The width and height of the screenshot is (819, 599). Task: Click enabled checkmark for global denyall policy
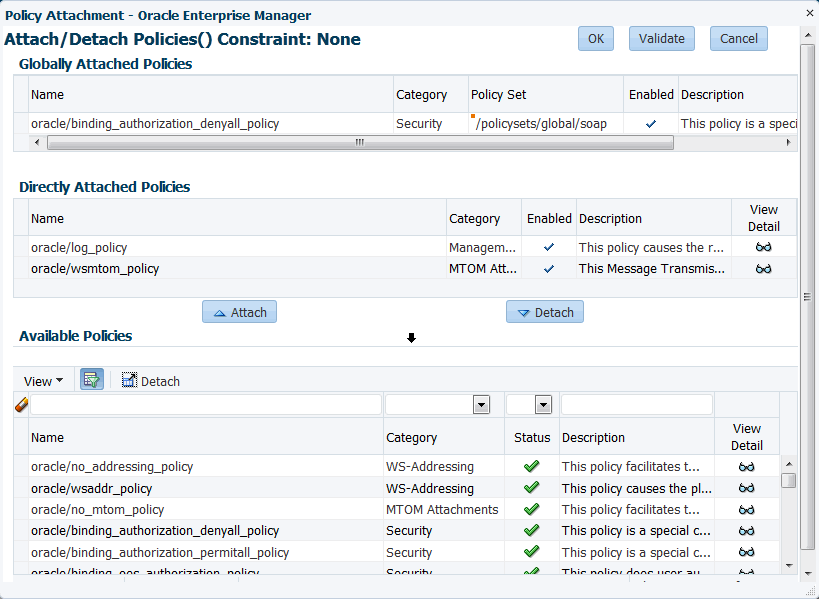[651, 124]
